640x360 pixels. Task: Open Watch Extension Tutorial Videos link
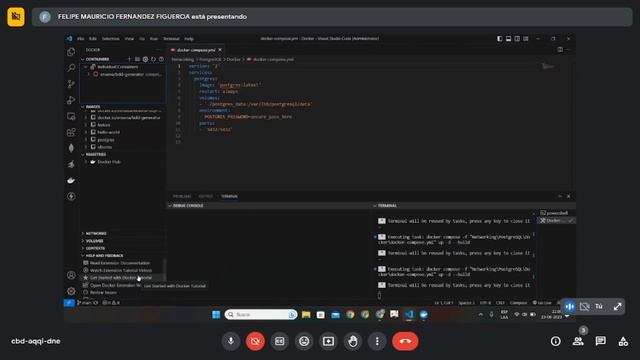[x=121, y=271]
